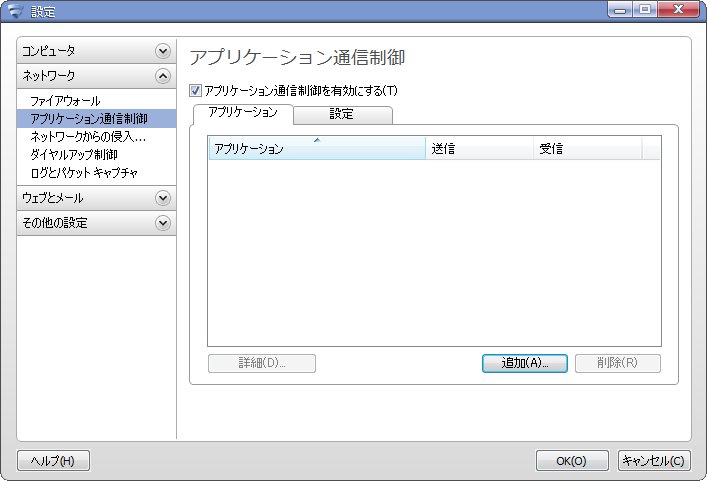Image resolution: width=707 pixels, height=481 pixels.
Task: Click the 詳細(D)... button
Action: (262, 363)
